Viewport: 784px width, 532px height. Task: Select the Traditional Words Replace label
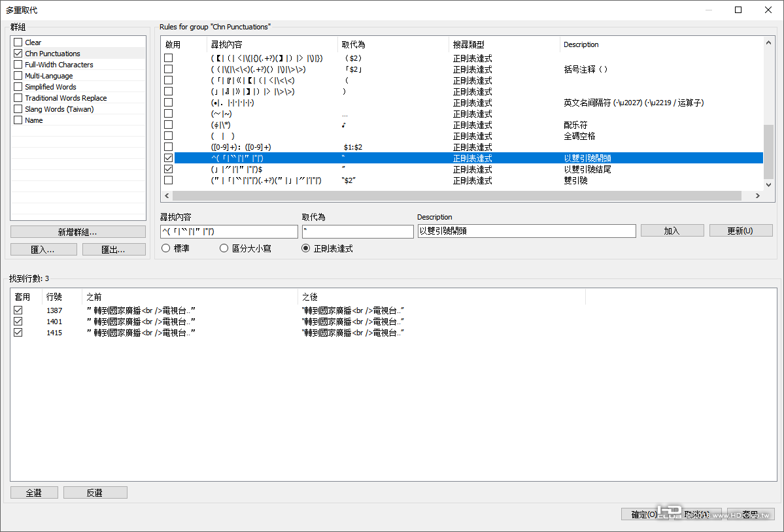click(x=66, y=98)
